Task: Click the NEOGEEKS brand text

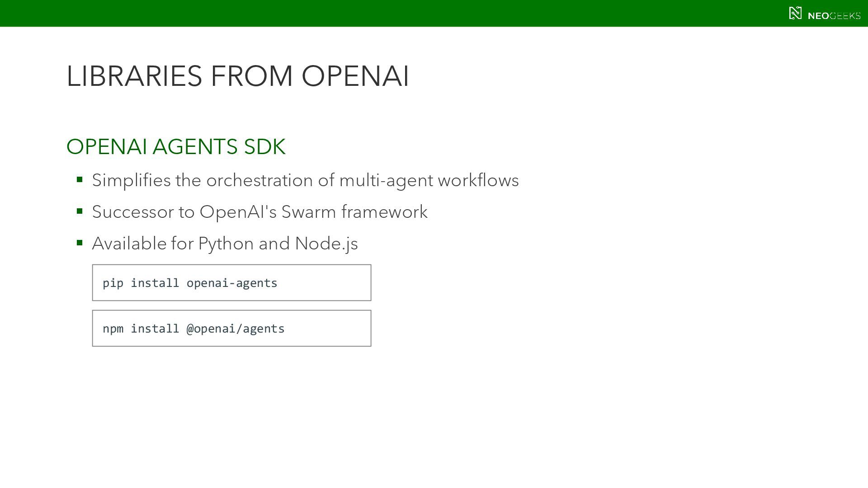Action: pos(834,16)
